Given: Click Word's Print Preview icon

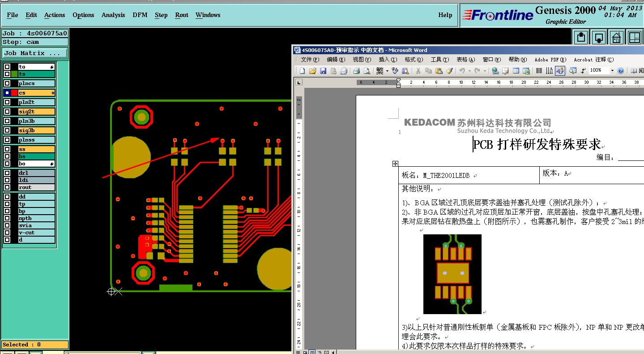Looking at the screenshot, I should [367, 71].
